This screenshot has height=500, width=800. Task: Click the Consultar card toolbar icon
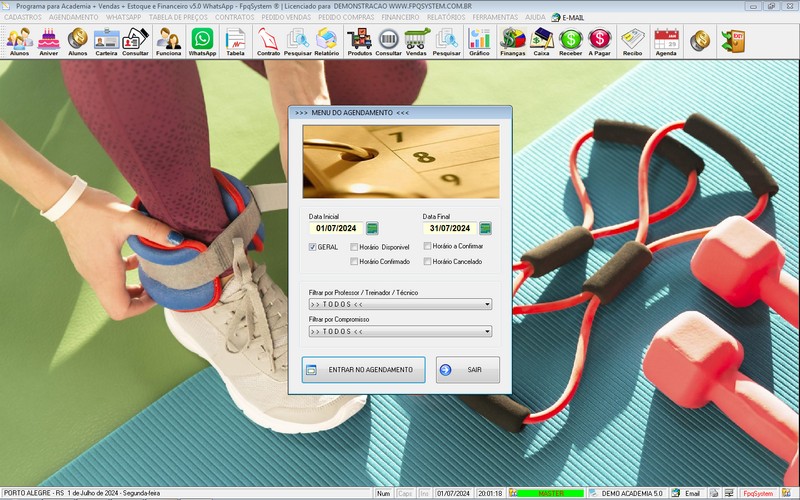click(x=135, y=41)
